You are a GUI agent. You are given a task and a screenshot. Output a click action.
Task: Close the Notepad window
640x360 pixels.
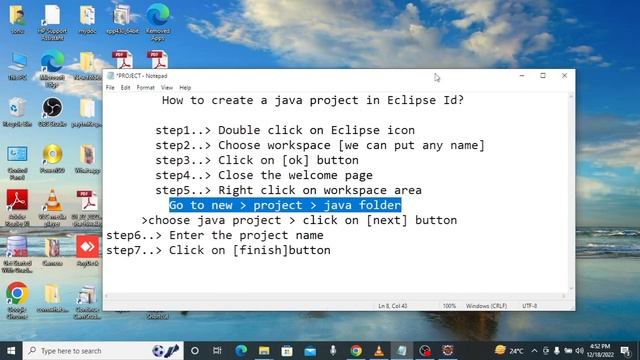pos(564,76)
